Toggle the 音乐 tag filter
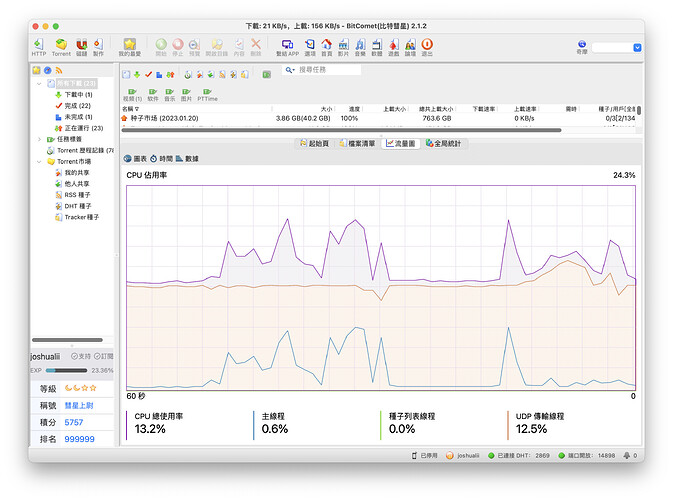 (x=170, y=95)
